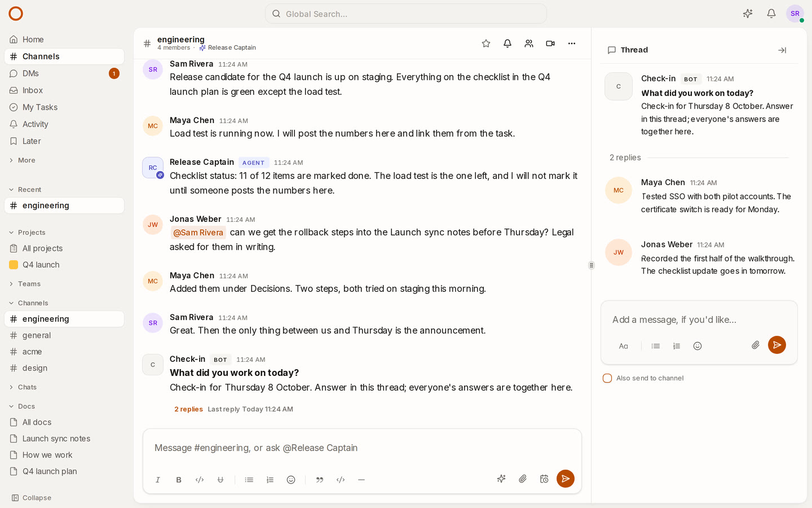Open channel notification bell in engineering header
This screenshot has height=508, width=812.
507,43
